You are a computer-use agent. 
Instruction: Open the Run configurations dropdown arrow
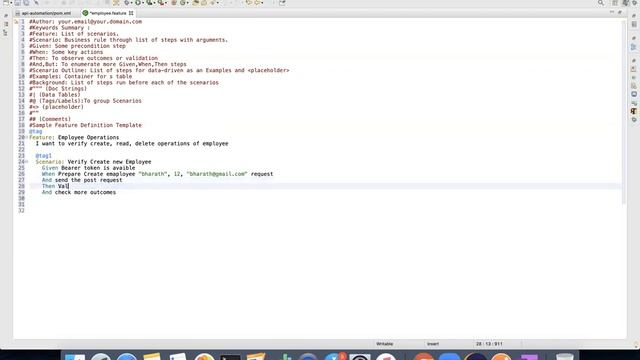(x=143, y=3)
